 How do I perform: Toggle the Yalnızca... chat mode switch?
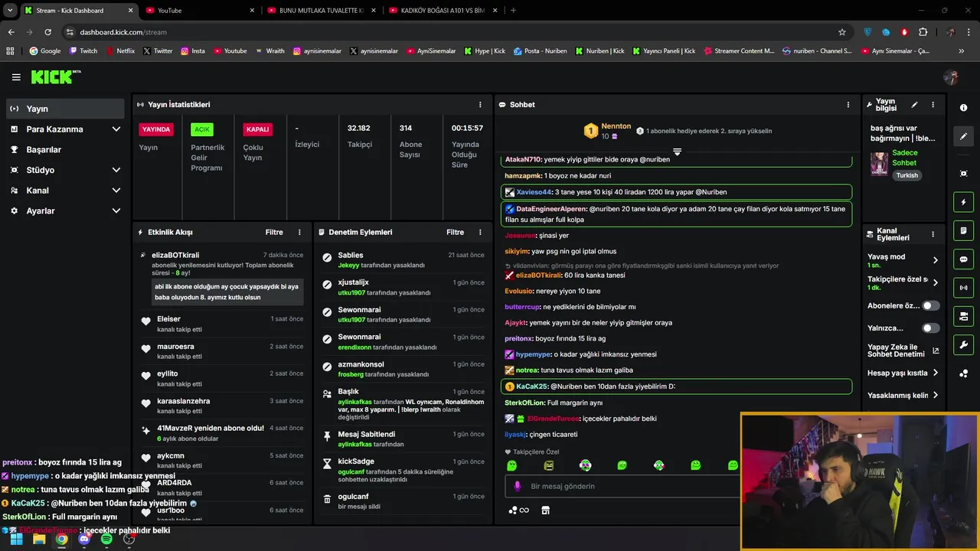(x=930, y=328)
